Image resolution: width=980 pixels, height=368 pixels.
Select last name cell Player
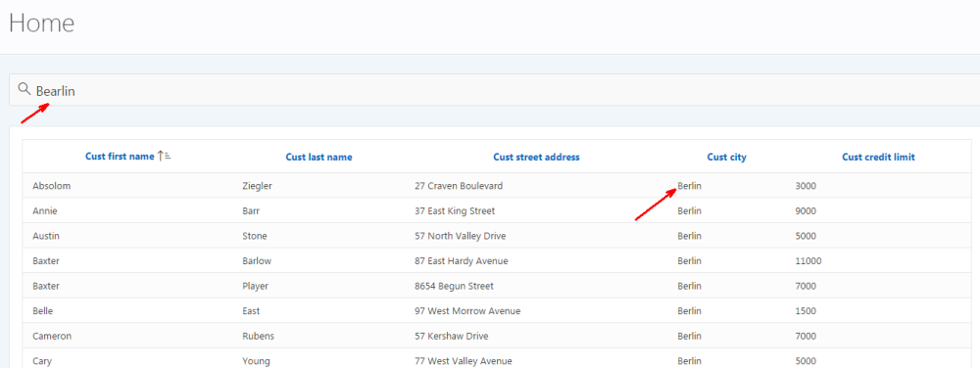pyautogui.click(x=255, y=286)
